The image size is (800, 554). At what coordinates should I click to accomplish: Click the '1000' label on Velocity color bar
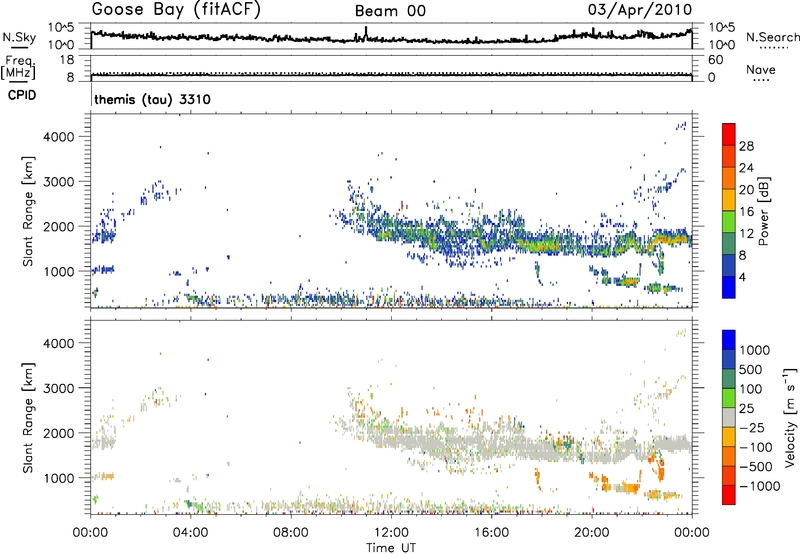(754, 350)
